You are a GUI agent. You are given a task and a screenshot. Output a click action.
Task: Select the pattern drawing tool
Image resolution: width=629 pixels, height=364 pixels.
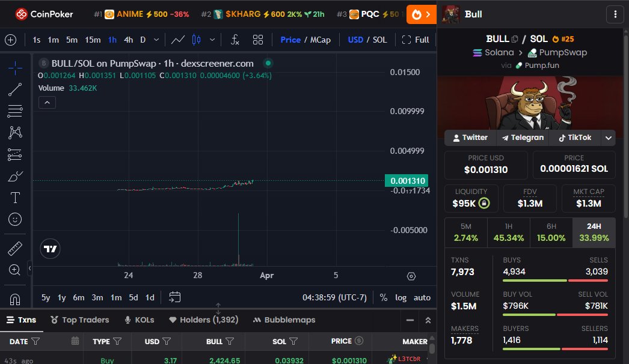(15, 133)
